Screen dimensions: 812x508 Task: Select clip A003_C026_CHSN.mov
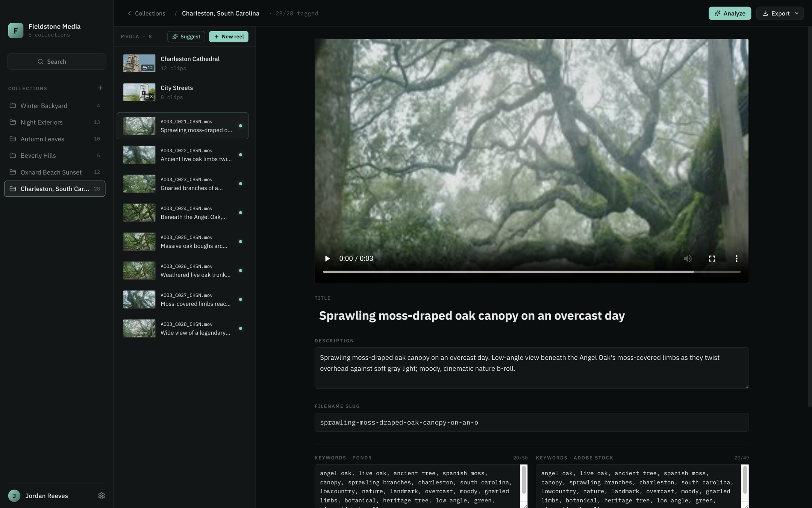point(182,271)
